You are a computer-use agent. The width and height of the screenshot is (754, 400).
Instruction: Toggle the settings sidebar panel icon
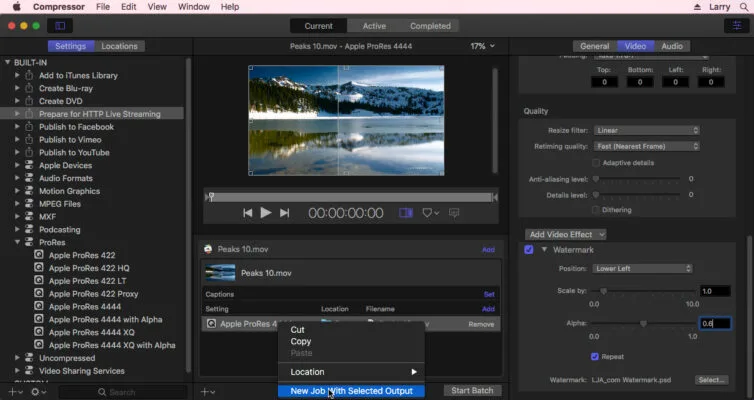pos(59,25)
